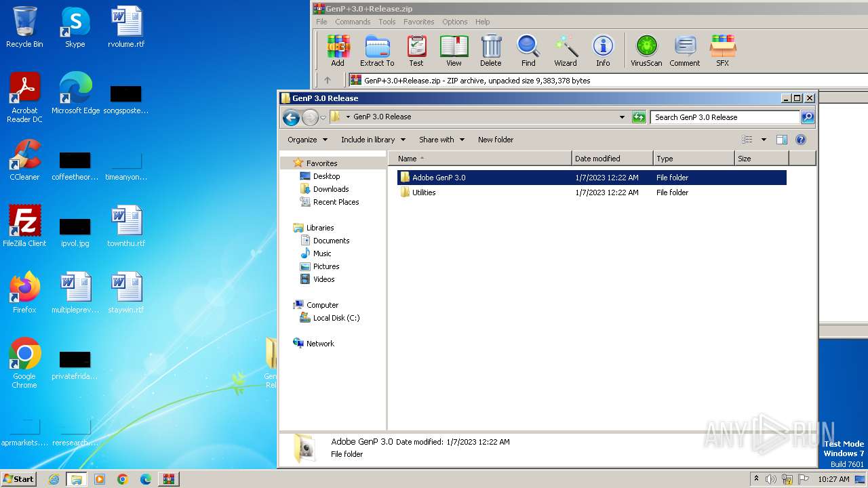
Task: Select the Google Chrome desktop shortcut
Action: click(24, 363)
